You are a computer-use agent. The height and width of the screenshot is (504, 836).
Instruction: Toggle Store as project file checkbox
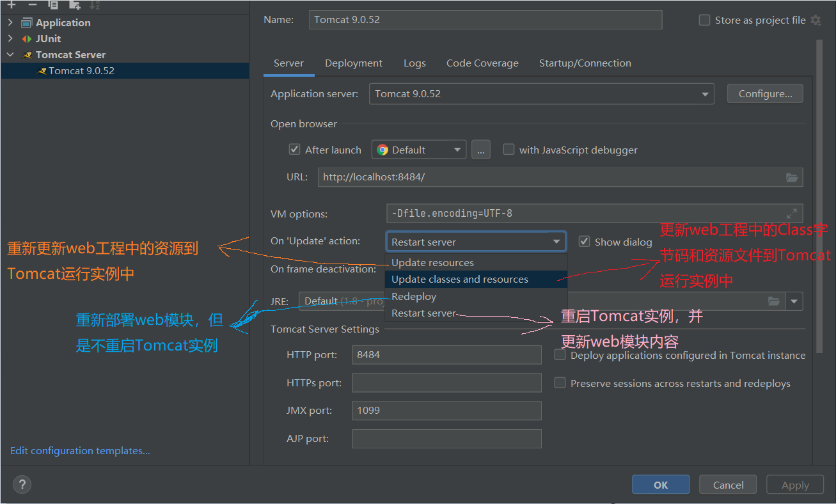[704, 20]
